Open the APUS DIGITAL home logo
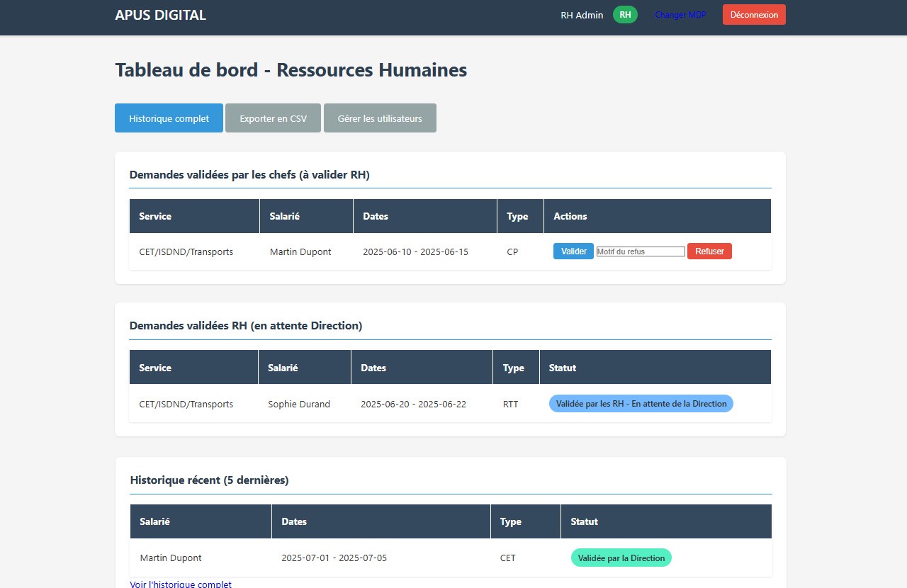 (160, 14)
